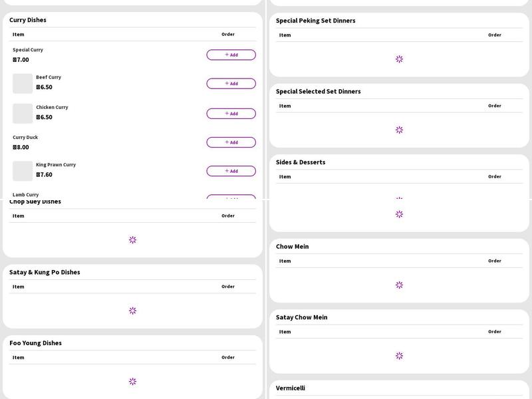Open the Beef Curry image thumbnail

point(23,84)
